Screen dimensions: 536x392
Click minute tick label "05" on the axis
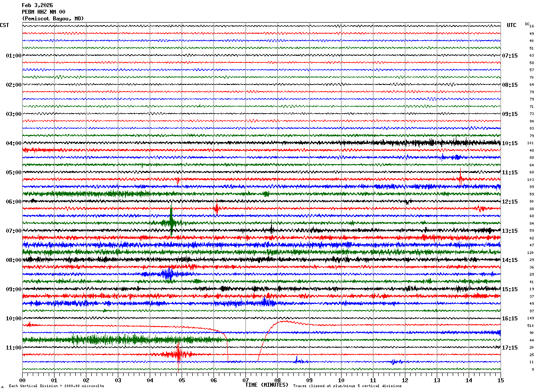[x=182, y=380]
